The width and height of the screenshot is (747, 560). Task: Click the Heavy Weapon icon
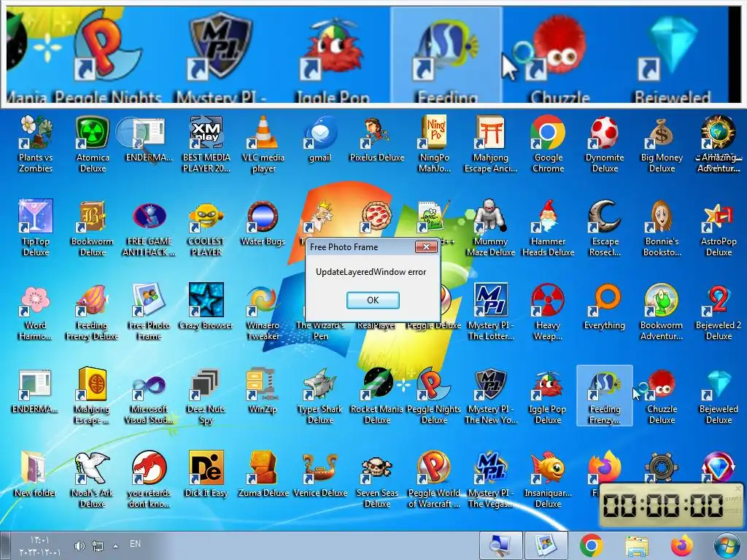548,312
